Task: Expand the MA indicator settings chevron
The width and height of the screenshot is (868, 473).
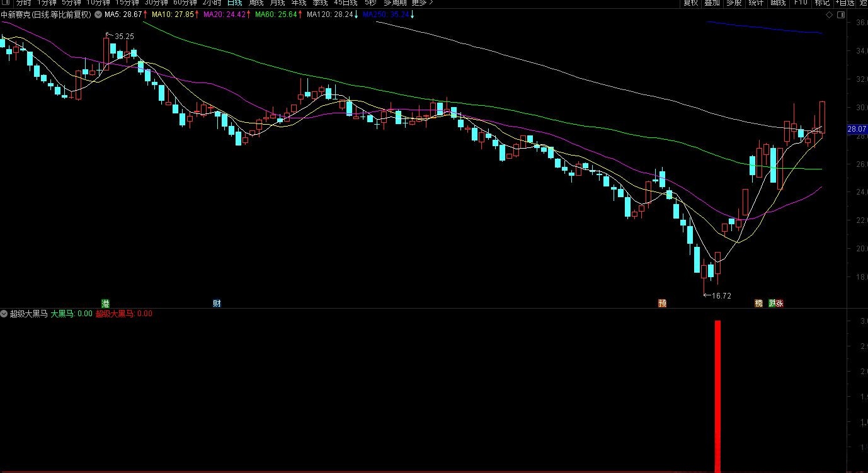Action: tap(98, 14)
